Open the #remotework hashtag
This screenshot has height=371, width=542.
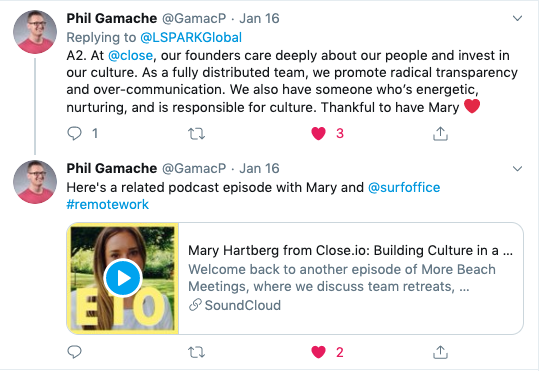(x=108, y=205)
